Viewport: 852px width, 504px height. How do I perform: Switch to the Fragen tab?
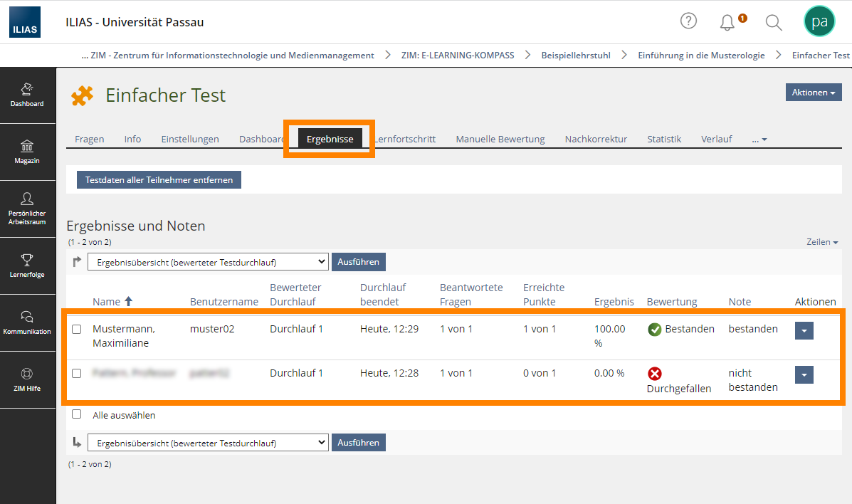[90, 140]
